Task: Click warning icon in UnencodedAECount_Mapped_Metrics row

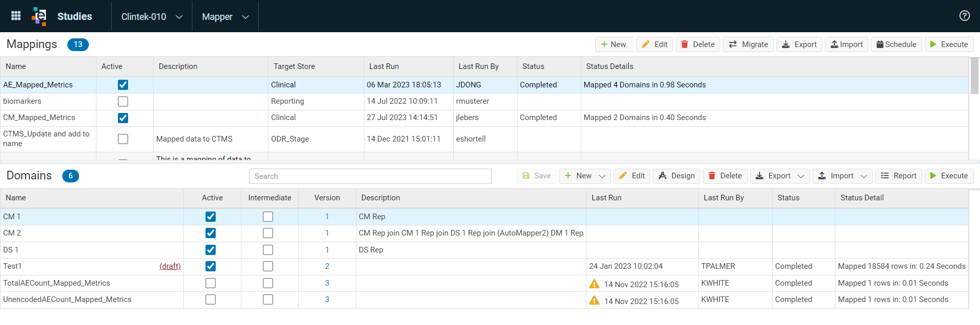Action: coord(594,300)
